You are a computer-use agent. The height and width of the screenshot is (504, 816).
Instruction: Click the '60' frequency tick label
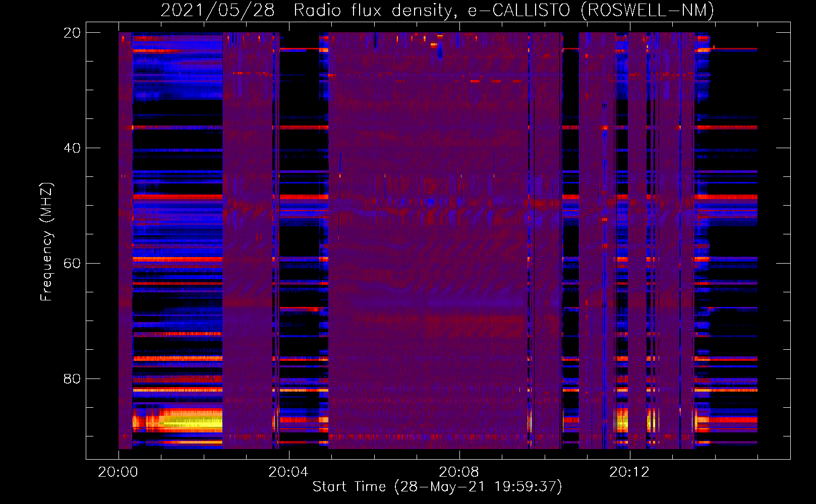pos(72,264)
